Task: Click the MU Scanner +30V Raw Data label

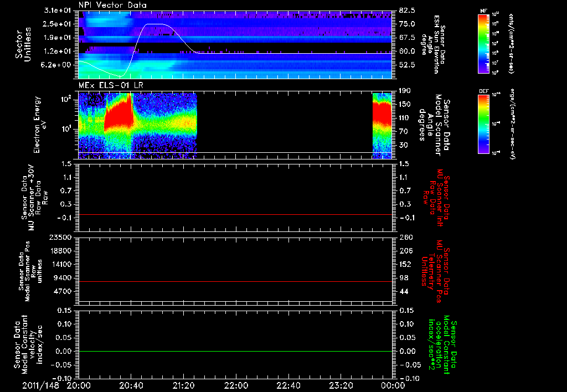Action: (x=34, y=198)
